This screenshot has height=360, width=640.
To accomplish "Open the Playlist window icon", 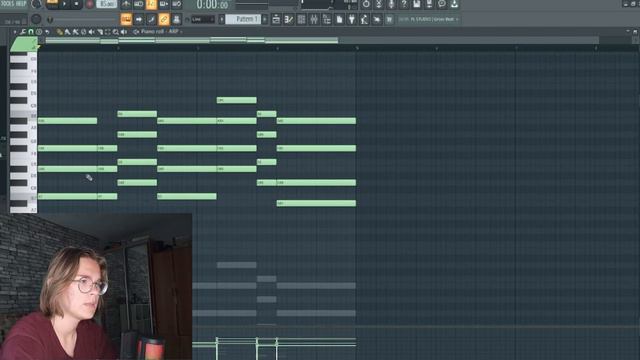I will click(x=276, y=19).
